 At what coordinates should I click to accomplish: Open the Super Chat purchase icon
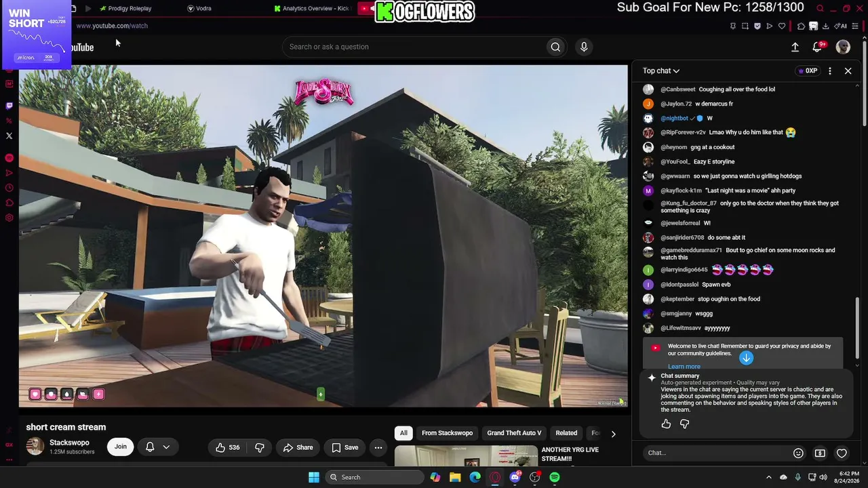(820, 453)
